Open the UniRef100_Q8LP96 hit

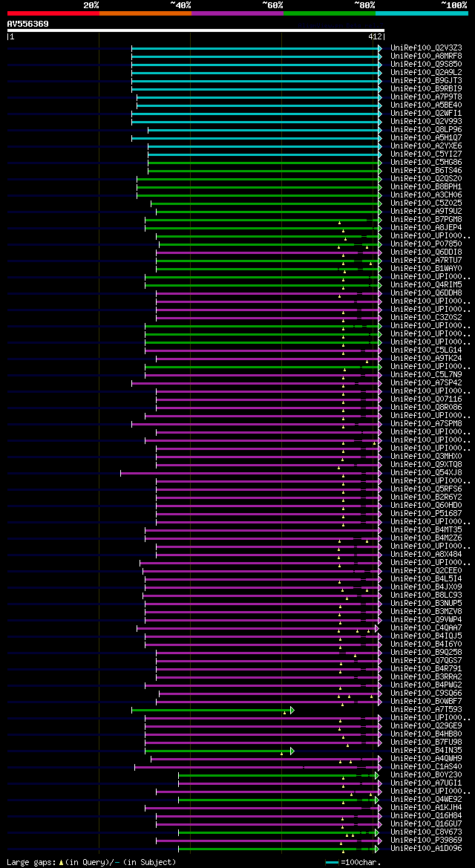[x=426, y=130]
